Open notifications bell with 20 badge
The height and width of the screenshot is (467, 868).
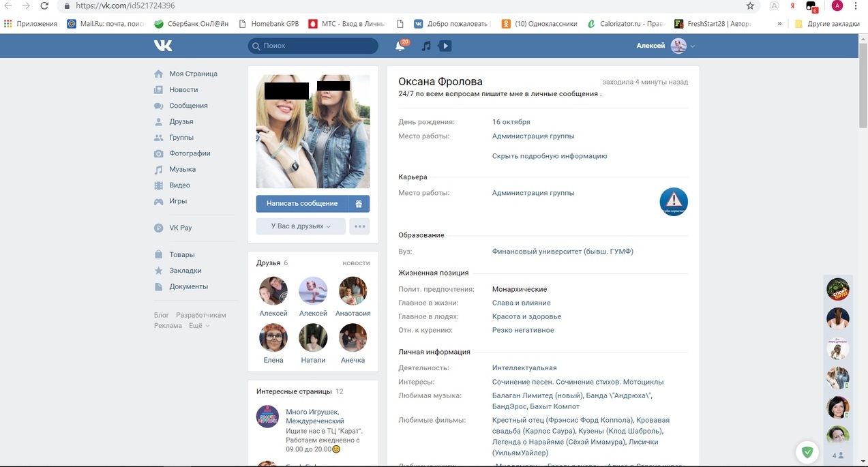[x=400, y=46]
